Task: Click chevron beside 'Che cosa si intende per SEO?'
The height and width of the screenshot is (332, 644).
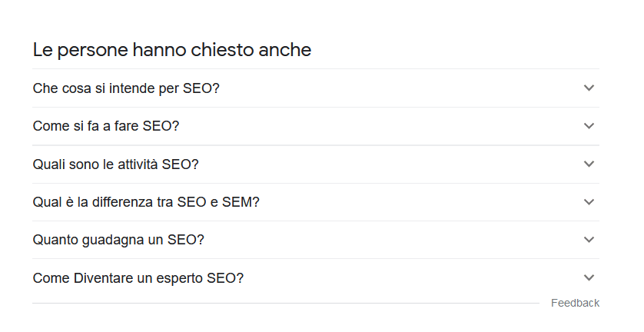Action: 589,88
